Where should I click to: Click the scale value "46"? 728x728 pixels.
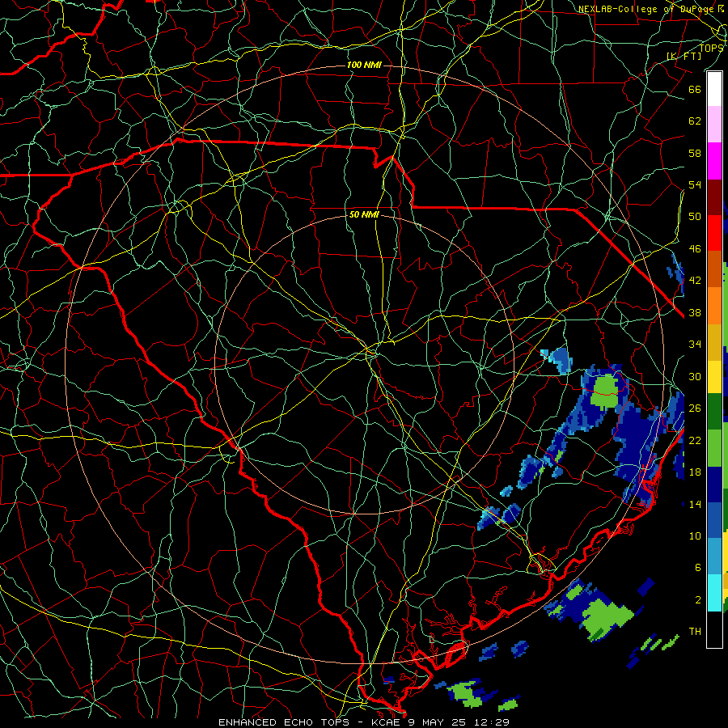tap(695, 249)
